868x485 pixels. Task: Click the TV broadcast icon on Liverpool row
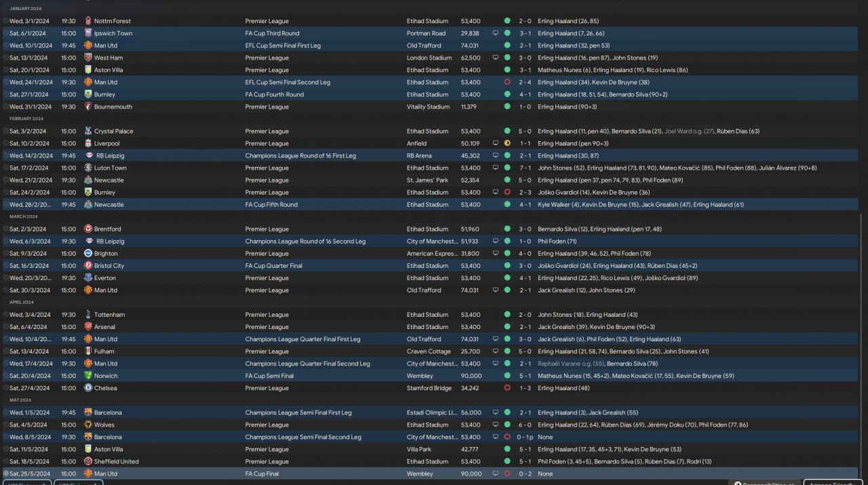click(x=495, y=143)
